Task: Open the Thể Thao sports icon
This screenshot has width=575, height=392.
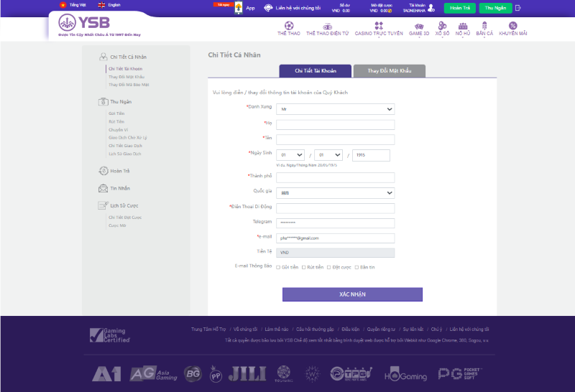Action: pos(288,26)
